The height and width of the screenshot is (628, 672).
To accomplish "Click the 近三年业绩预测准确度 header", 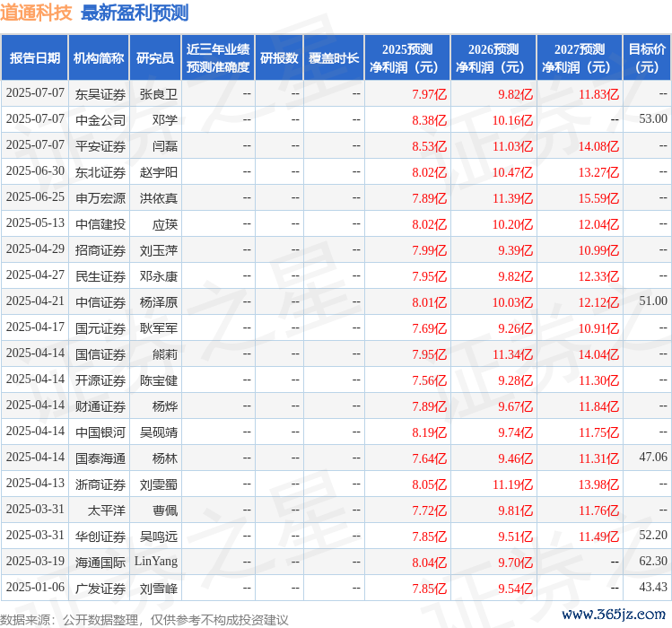I will coord(218,58).
